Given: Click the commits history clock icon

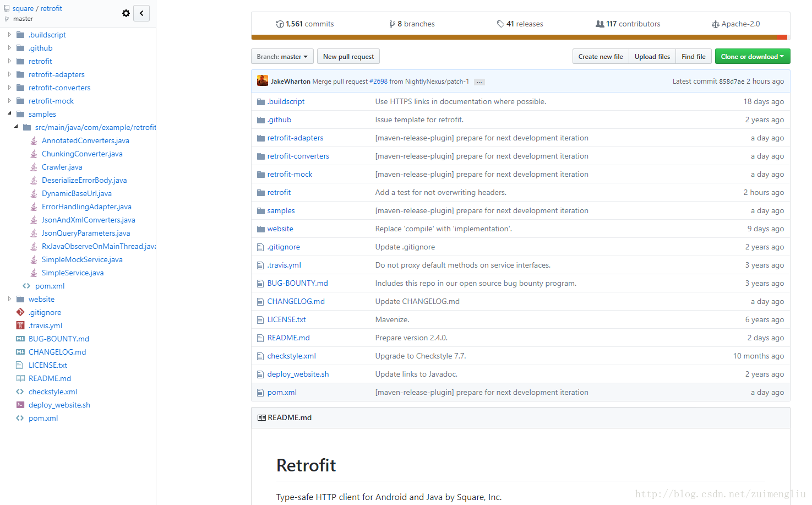Looking at the screenshot, I should 280,24.
